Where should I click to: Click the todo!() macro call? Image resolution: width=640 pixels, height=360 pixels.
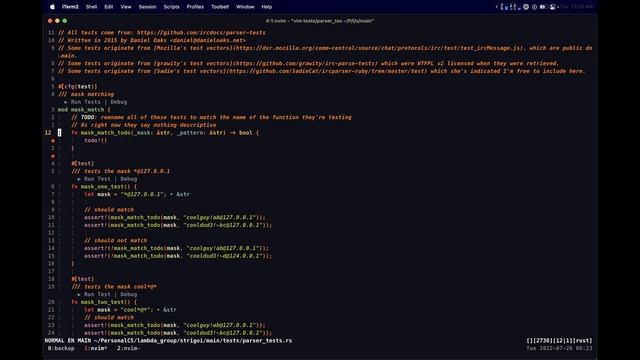[96, 140]
